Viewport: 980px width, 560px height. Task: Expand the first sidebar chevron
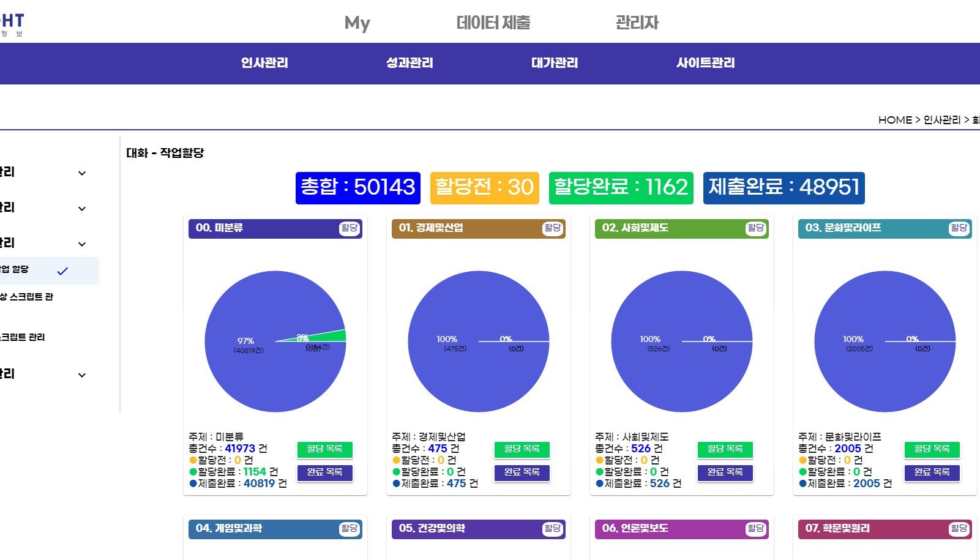point(82,173)
